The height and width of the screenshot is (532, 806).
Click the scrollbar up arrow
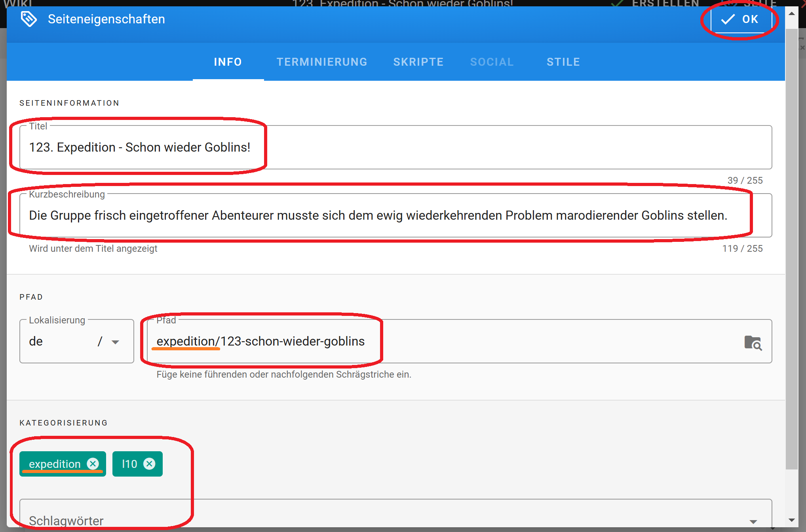792,13
